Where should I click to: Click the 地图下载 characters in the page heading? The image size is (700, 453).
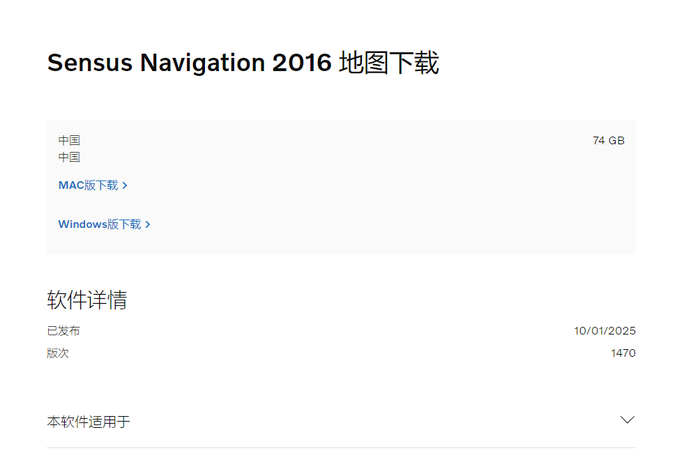389,62
